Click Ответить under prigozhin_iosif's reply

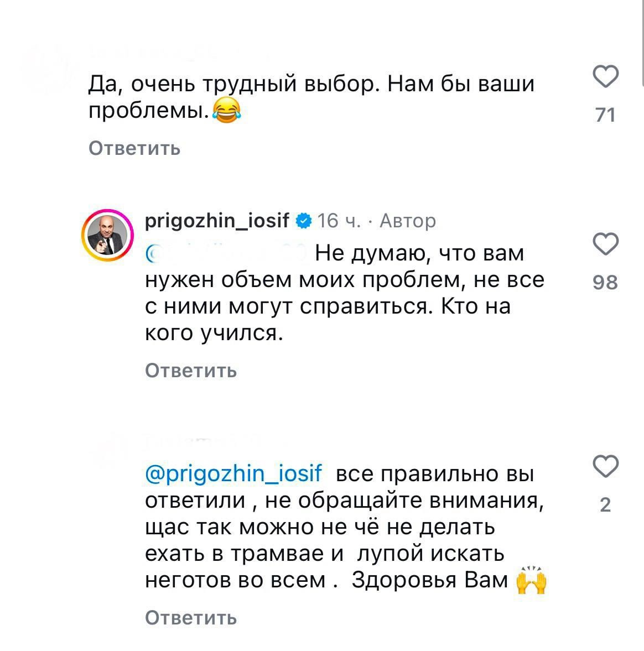[x=190, y=370]
